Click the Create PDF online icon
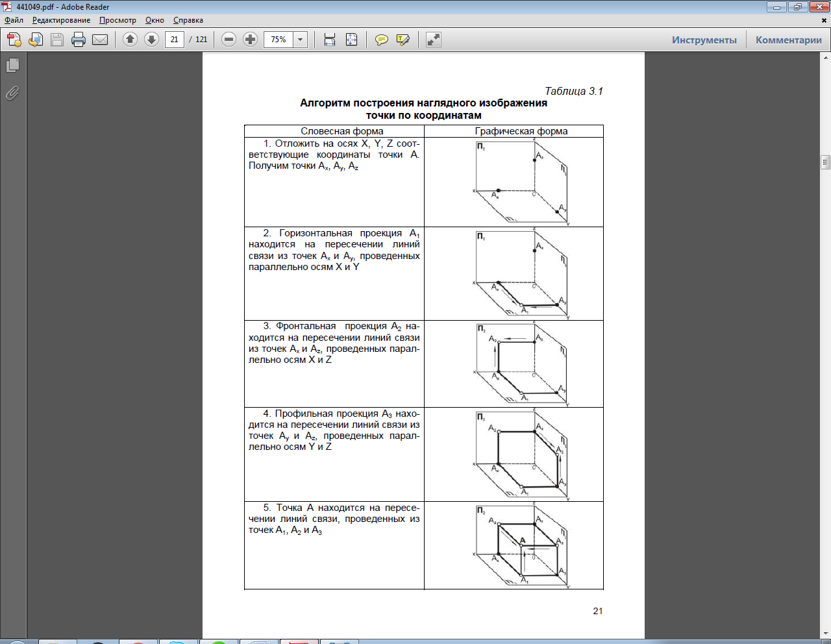 pos(14,40)
